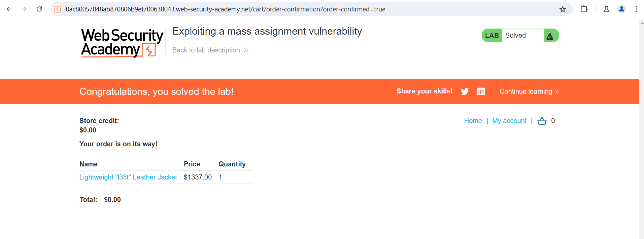Click the green lab flask status icon
Viewport: 644px width, 239px height.
550,35
